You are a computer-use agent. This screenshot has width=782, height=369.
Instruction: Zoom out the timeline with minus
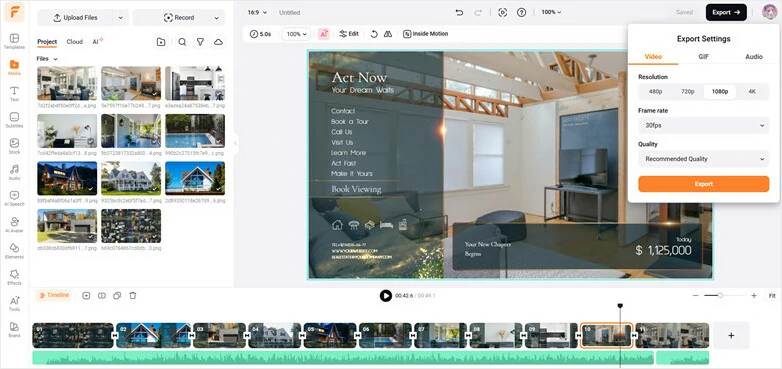click(x=695, y=296)
